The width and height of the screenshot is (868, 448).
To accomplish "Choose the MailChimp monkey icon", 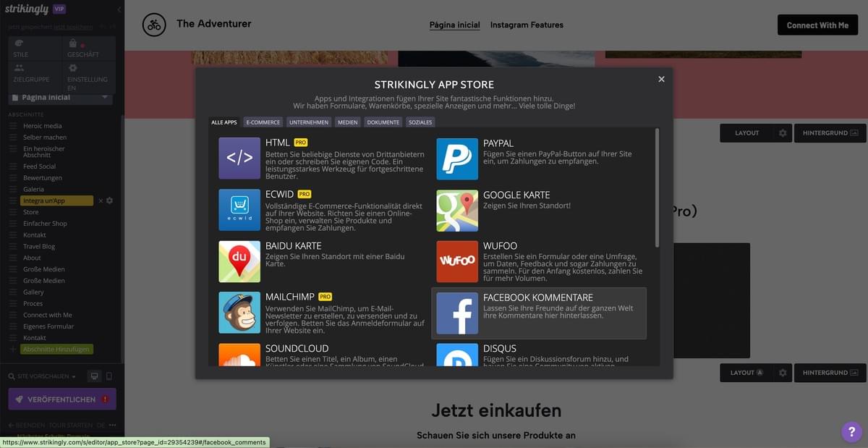I will (x=239, y=313).
